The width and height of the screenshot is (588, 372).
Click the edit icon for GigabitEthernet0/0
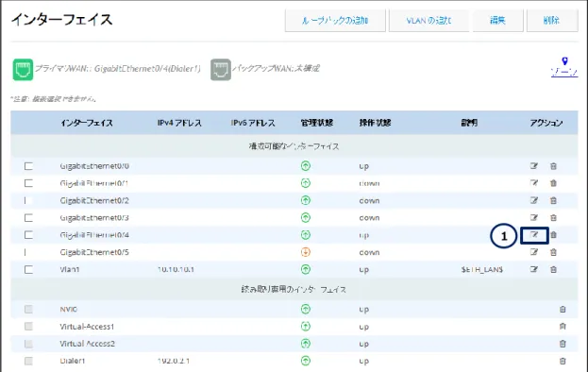534,166
